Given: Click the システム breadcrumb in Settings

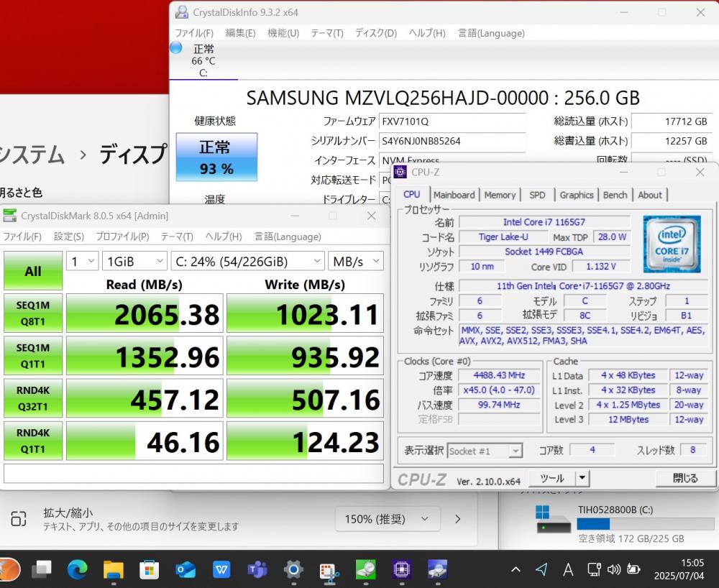Looking at the screenshot, I should 31,155.
